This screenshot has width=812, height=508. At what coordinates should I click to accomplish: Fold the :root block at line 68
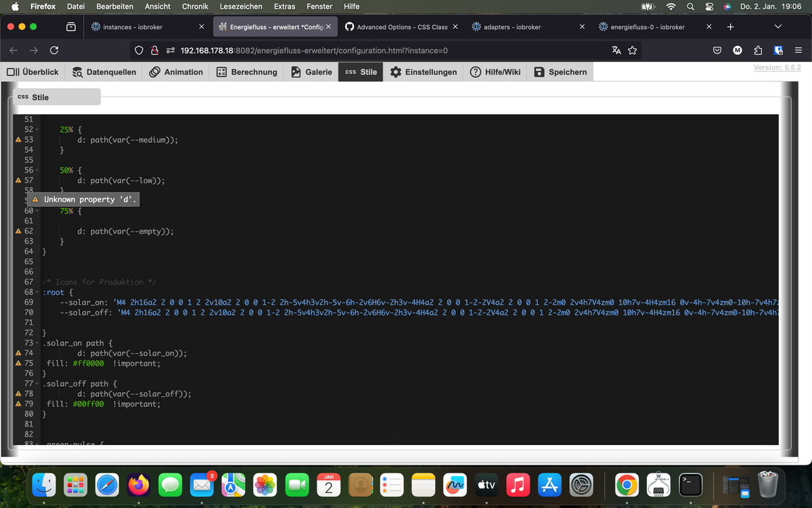37,292
